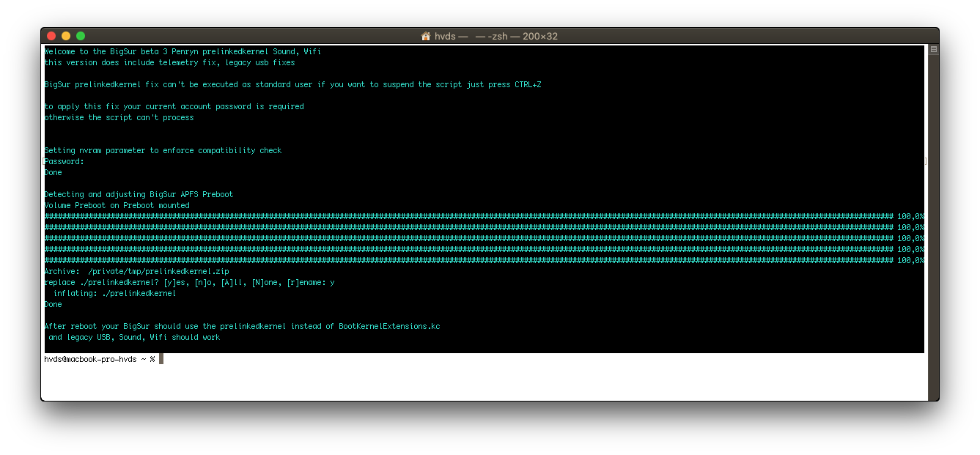Click the first hash progress bar line
The width and height of the screenshot is (980, 455).
coord(484,216)
